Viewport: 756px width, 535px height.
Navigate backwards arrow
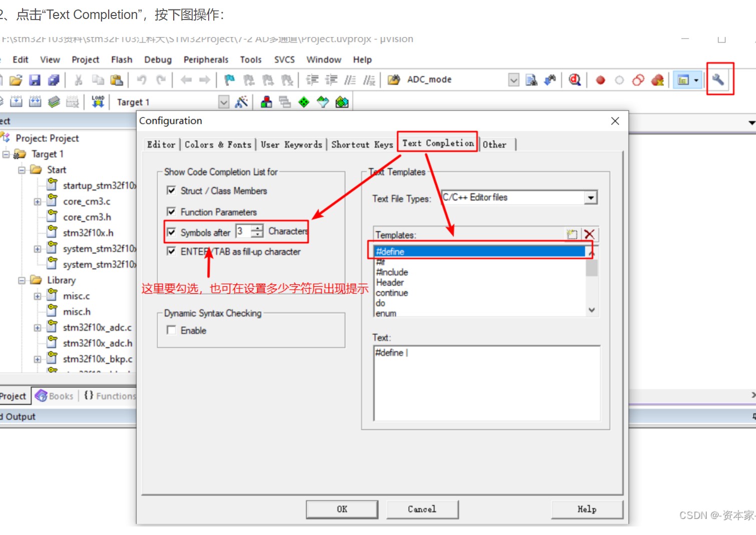click(186, 80)
